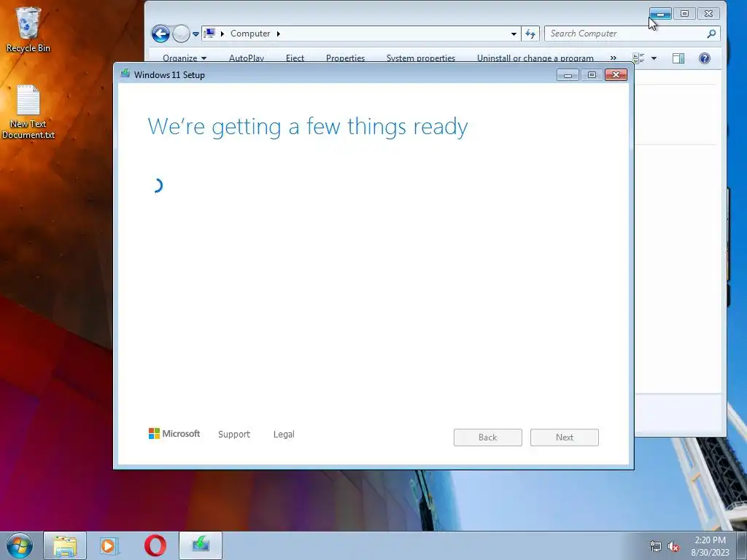Click the refresh button in Explorer address bar

[x=530, y=34]
